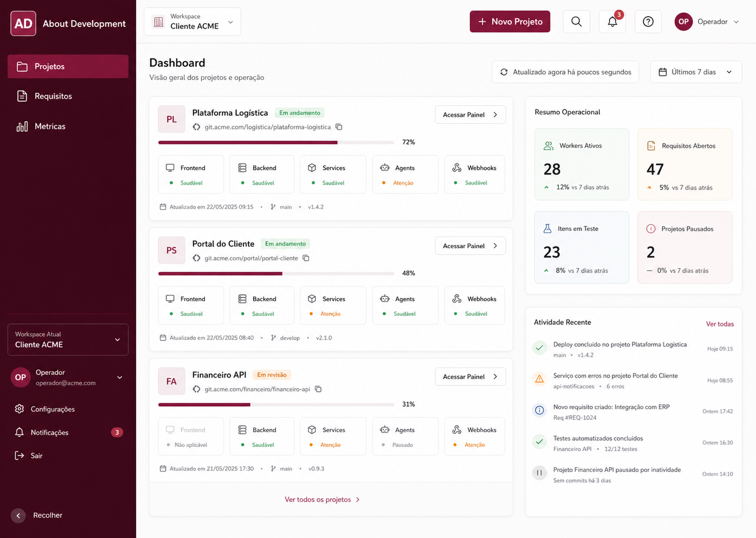The width and height of the screenshot is (756, 538).
Task: Open the Frontend card in Plataforma Logística
Action: (x=191, y=174)
